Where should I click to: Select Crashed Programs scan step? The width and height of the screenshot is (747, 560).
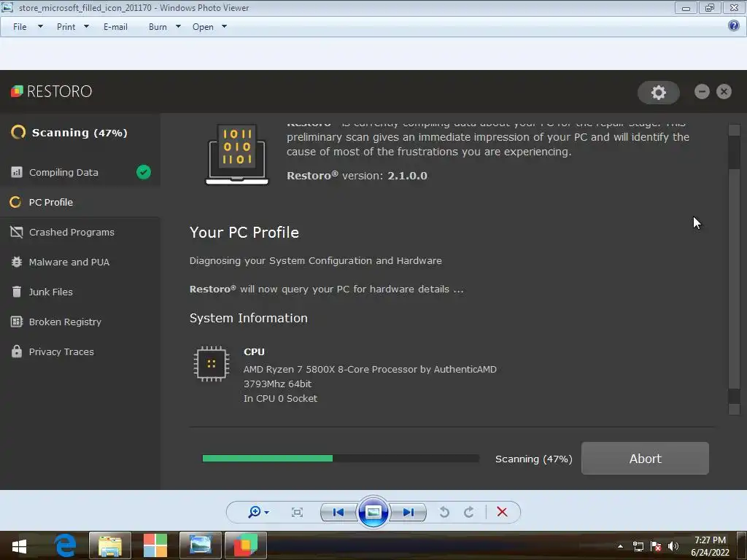coord(80,232)
